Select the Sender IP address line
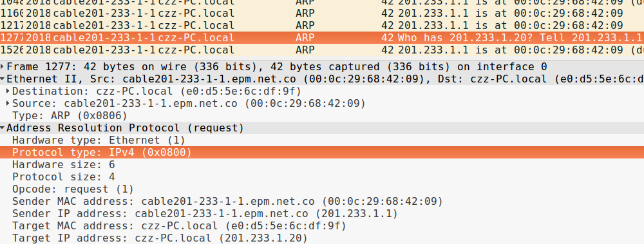The height and width of the screenshot is (248, 644). (x=322, y=214)
